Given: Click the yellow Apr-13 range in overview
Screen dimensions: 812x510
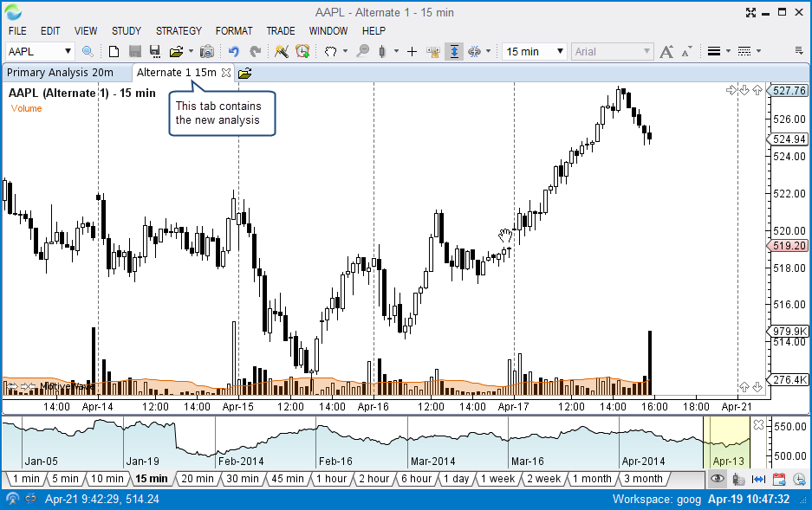Looking at the screenshot, I should tap(726, 442).
